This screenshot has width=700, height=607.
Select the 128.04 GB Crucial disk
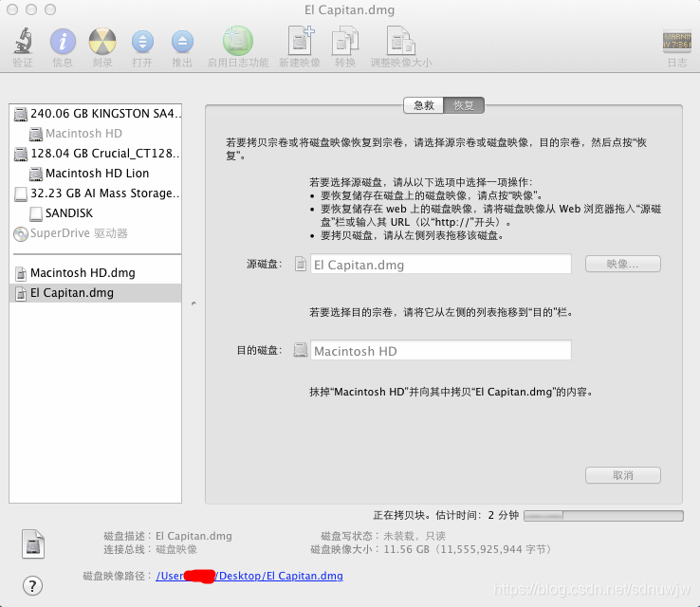[96, 154]
